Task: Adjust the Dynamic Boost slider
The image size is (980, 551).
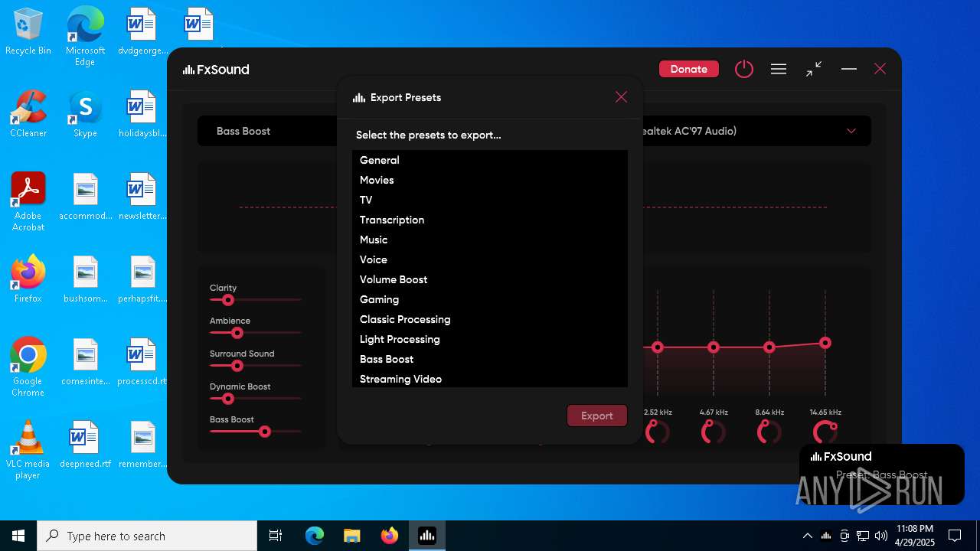Action: click(227, 399)
